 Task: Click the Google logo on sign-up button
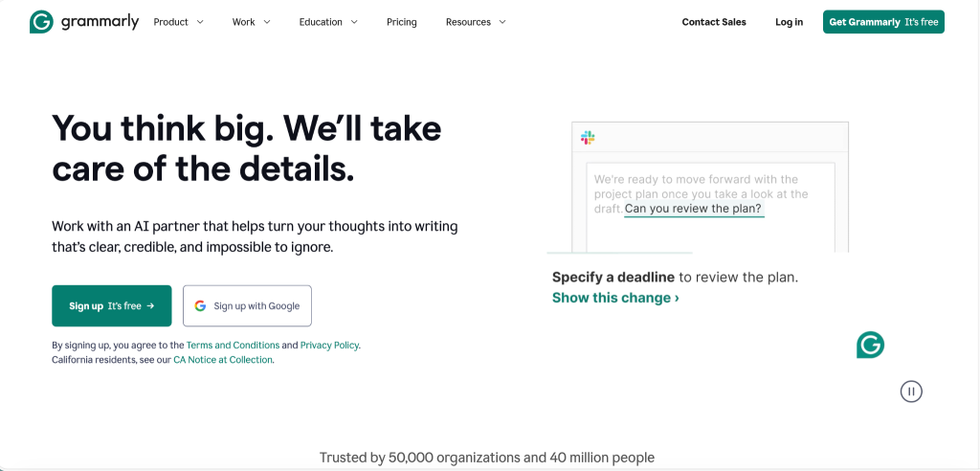pyautogui.click(x=200, y=306)
